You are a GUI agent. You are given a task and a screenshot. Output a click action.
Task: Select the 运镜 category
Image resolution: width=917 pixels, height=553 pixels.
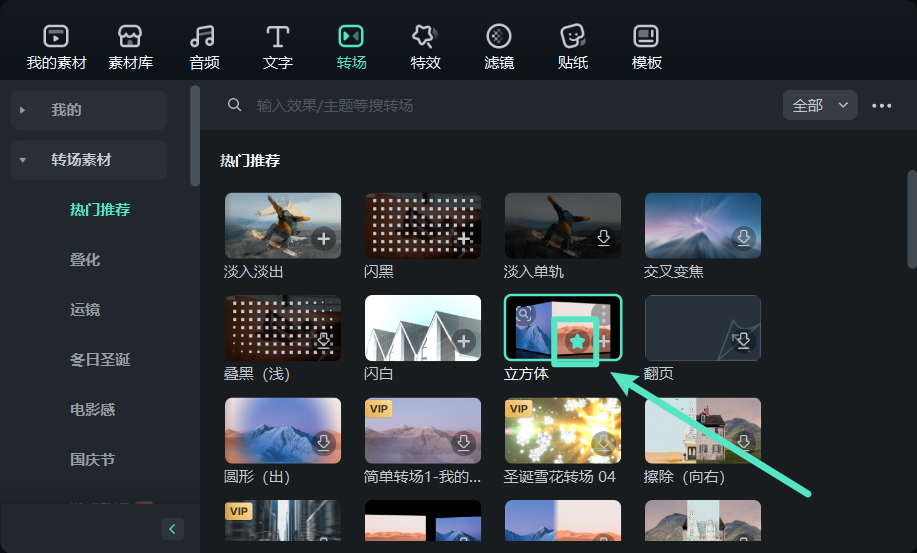click(x=85, y=309)
